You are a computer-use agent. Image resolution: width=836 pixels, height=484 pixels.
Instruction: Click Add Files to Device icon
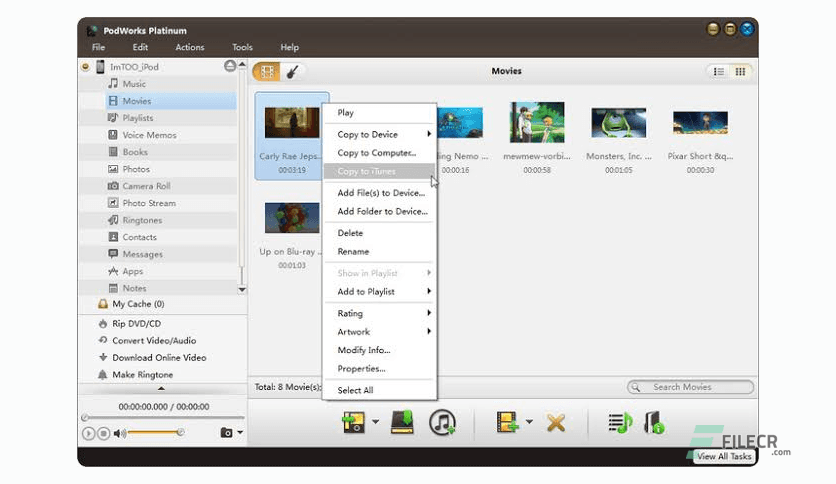507,422
